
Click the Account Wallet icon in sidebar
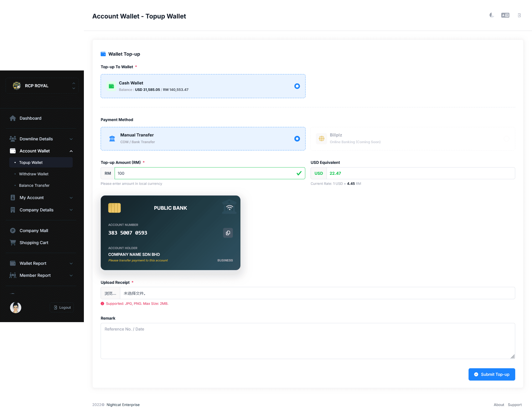coord(13,151)
